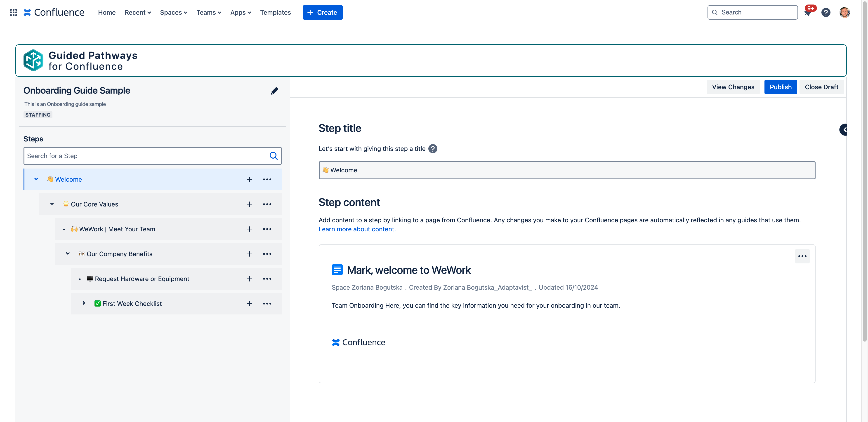
Task: Edit guide details with pencil icon
Action: click(274, 91)
